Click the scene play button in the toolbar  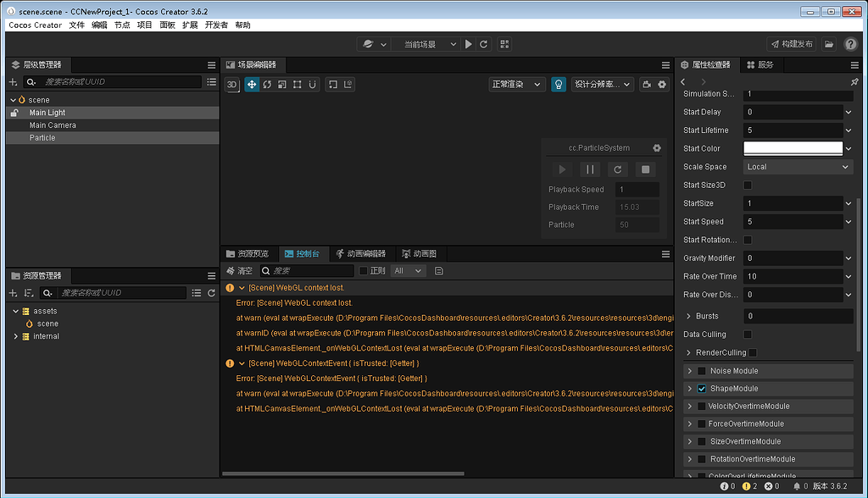click(x=469, y=43)
